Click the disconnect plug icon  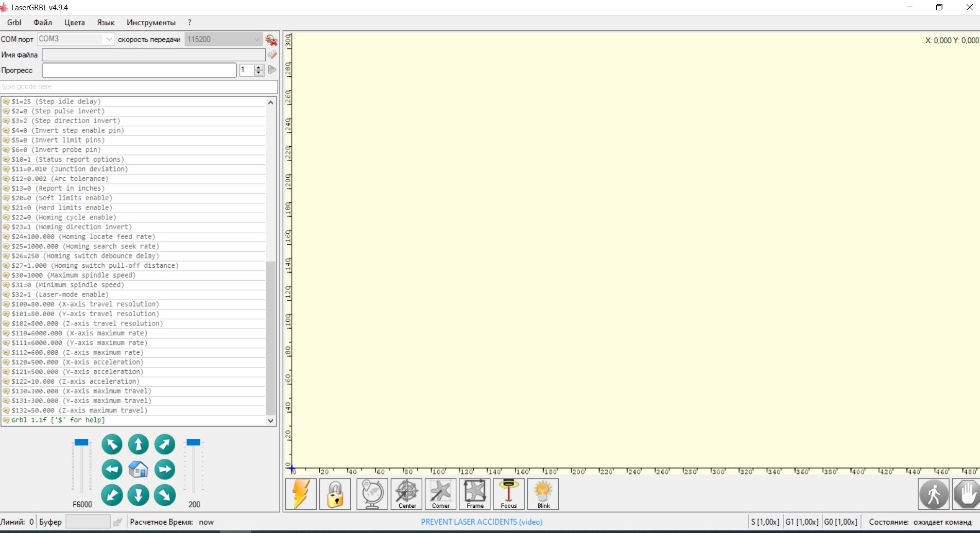tap(271, 40)
